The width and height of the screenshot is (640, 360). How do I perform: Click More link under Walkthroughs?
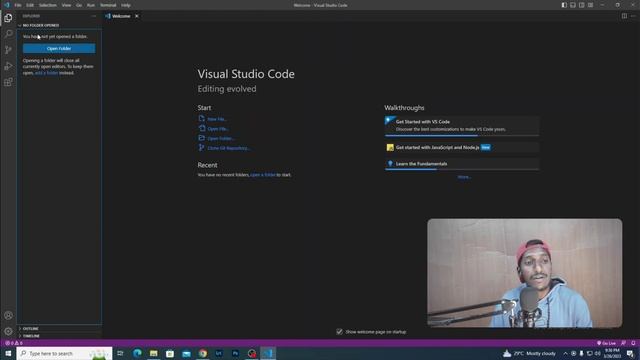click(x=464, y=177)
